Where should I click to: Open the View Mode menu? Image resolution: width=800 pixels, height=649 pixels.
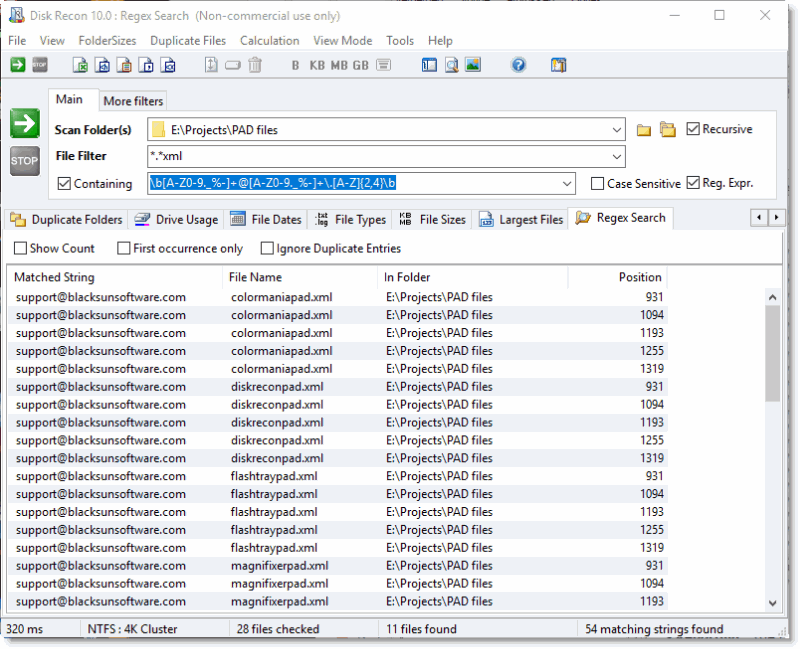click(342, 41)
